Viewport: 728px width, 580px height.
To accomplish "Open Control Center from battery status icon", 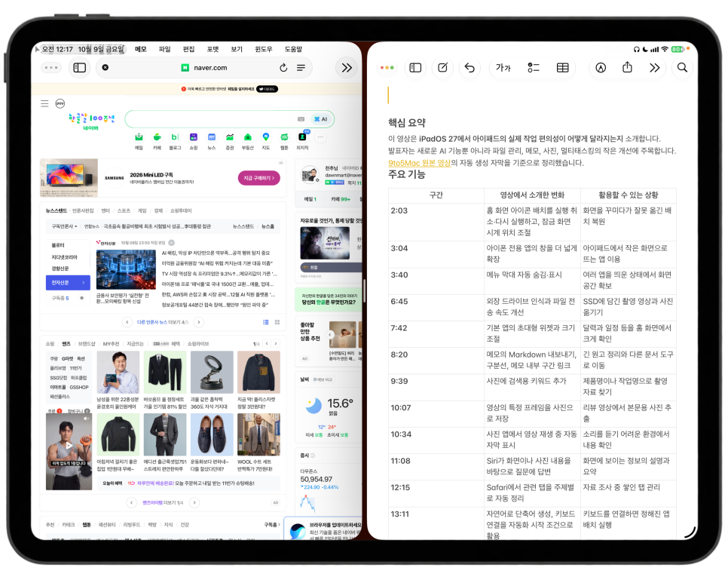I will click(677, 49).
